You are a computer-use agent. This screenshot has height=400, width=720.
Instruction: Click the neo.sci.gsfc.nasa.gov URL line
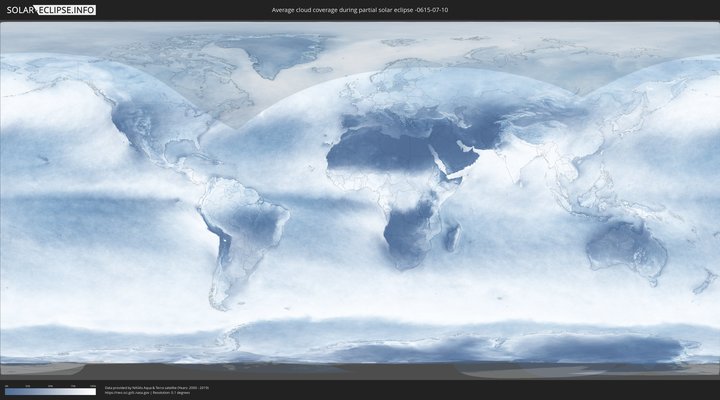tap(147, 393)
